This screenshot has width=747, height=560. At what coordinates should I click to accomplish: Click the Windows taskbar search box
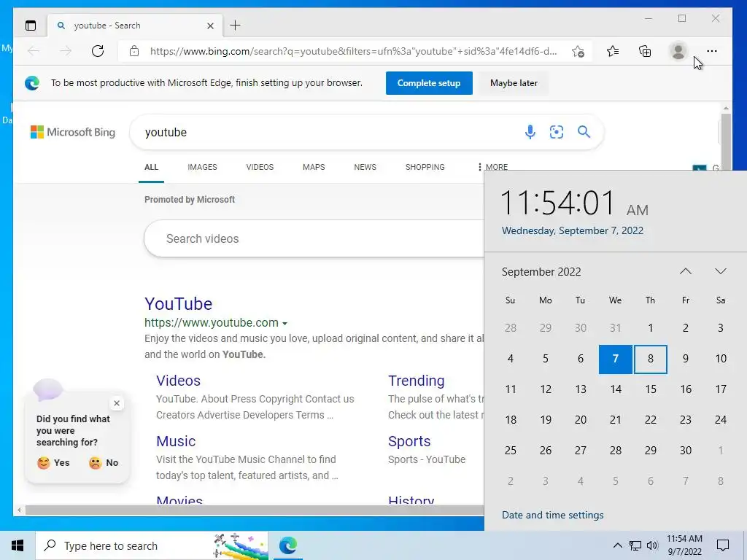pos(152,545)
